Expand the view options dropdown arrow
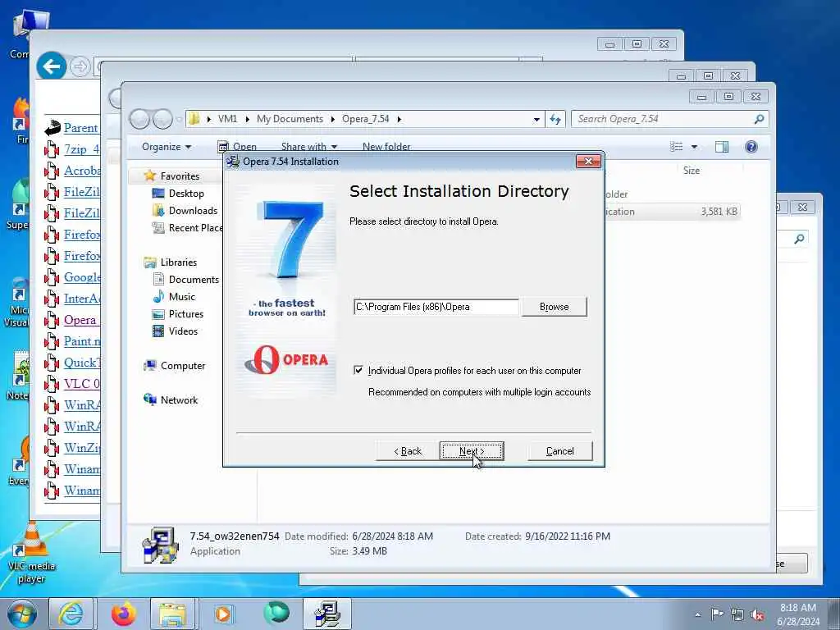The height and width of the screenshot is (630, 840). (x=694, y=147)
